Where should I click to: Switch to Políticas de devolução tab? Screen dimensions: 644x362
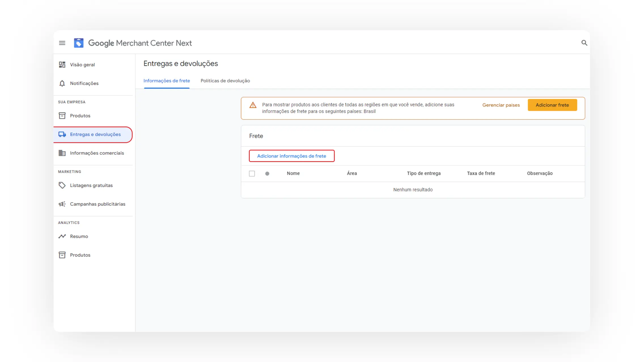(x=225, y=81)
